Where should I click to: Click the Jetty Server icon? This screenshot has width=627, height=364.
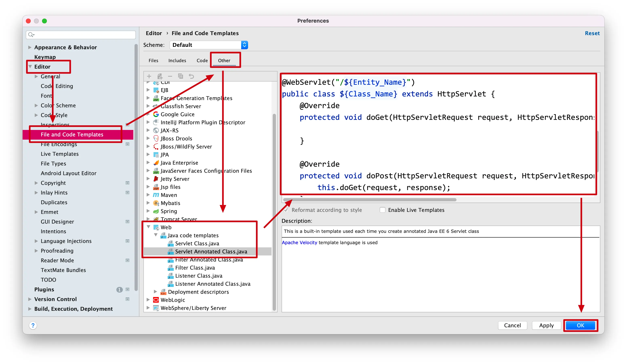pos(156,179)
